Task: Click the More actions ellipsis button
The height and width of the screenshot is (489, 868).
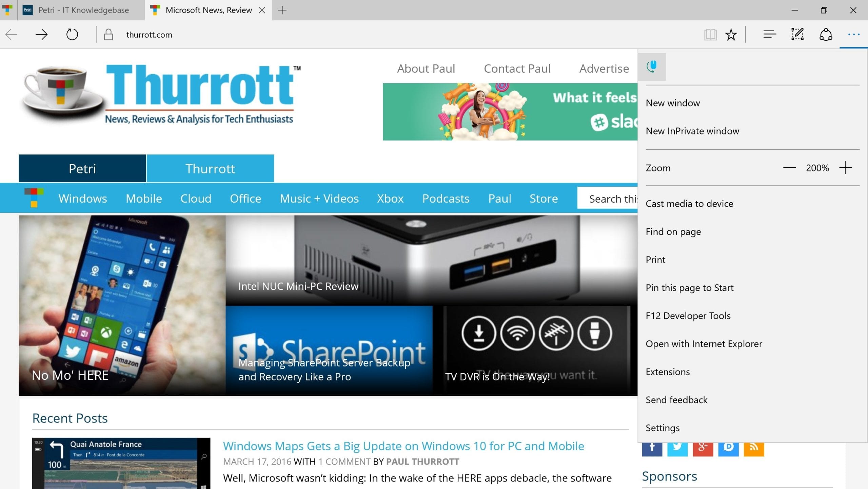Action: pyautogui.click(x=853, y=34)
